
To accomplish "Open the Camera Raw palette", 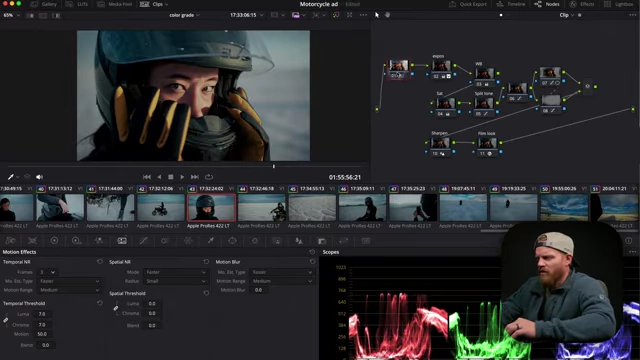I will point(11,241).
